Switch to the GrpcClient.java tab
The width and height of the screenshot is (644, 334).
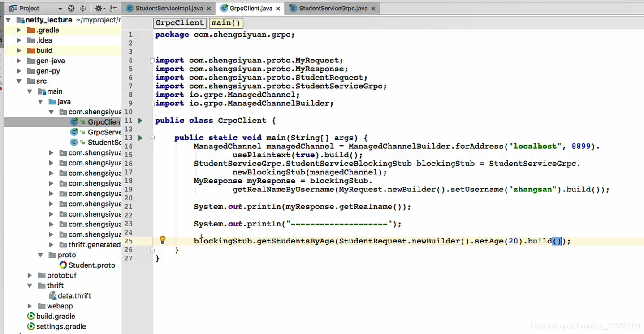pyautogui.click(x=251, y=8)
